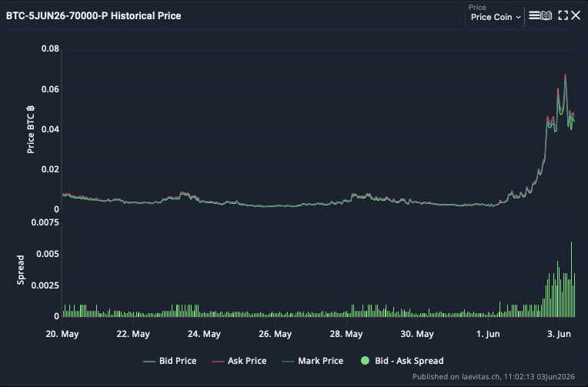Screen dimensions: 588x387
Task: Click the Spread axis title
Action: pos(21,270)
